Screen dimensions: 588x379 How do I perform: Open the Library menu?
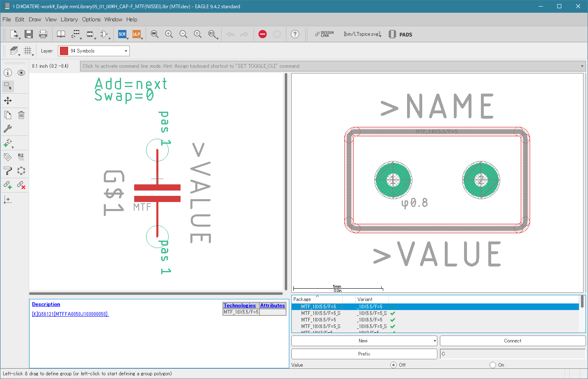pos(69,19)
